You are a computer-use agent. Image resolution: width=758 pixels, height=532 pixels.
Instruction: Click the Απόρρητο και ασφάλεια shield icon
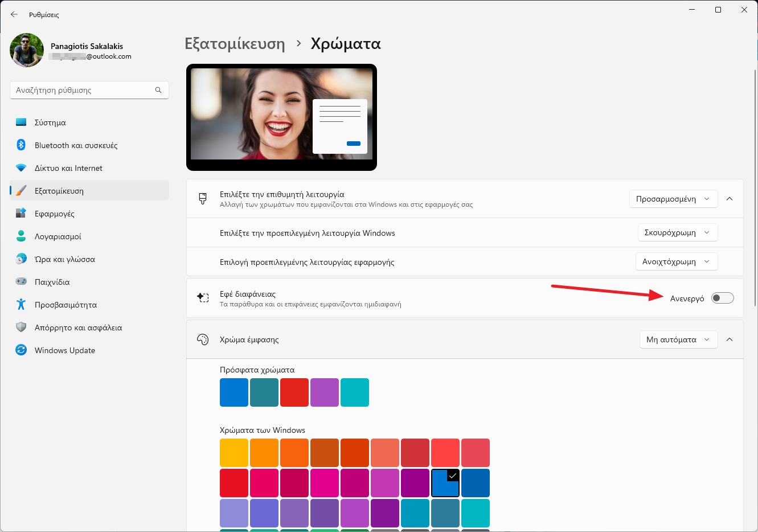[x=21, y=328]
